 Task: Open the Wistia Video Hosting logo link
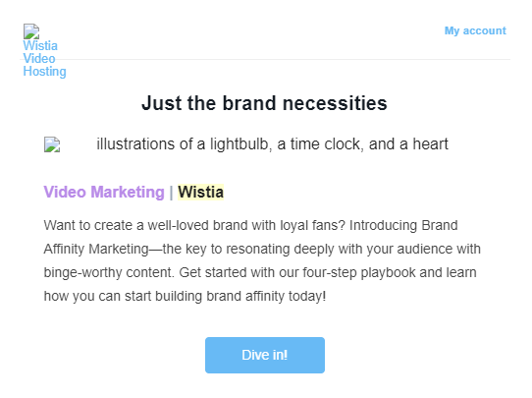pos(44,51)
